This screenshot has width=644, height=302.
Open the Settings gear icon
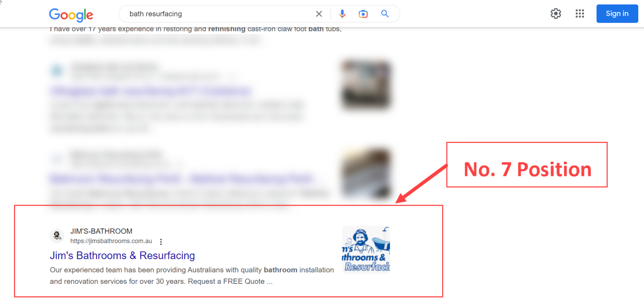click(555, 14)
